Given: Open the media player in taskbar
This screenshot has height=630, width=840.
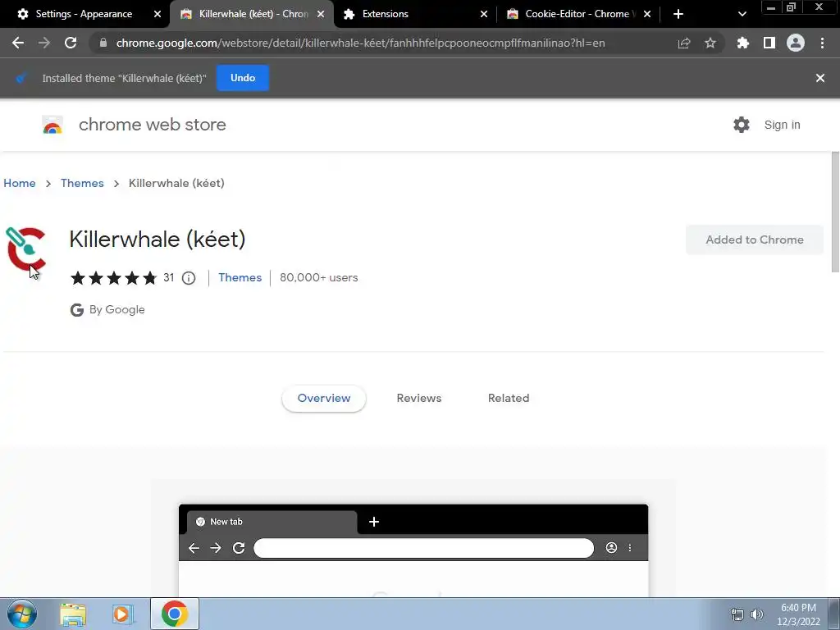Looking at the screenshot, I should [122, 614].
